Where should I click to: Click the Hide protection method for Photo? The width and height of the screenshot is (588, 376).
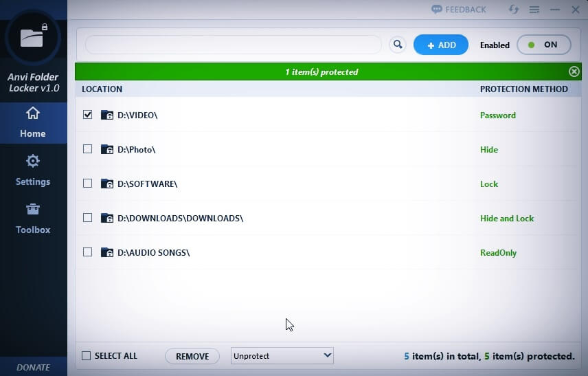tap(489, 150)
